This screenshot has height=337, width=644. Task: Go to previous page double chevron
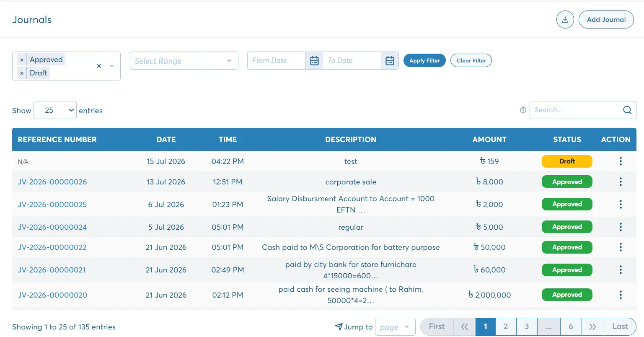pyautogui.click(x=464, y=327)
